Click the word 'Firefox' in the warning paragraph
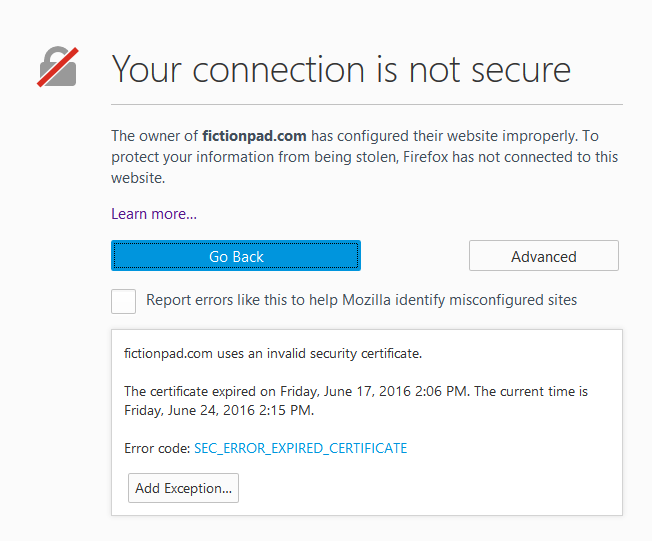Image resolution: width=652 pixels, height=541 pixels. point(429,157)
